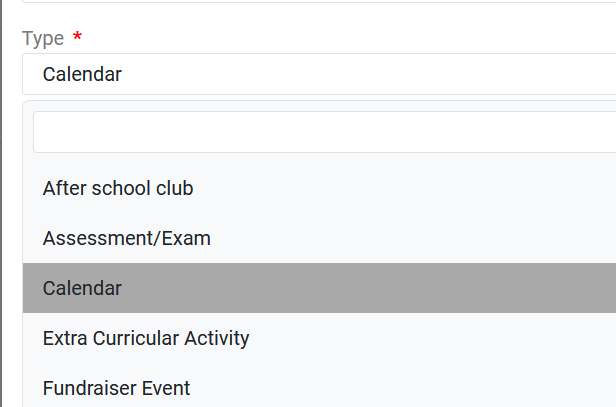This screenshot has height=407, width=616.
Task: Set the event type to After school club
Action: pyautogui.click(x=118, y=188)
